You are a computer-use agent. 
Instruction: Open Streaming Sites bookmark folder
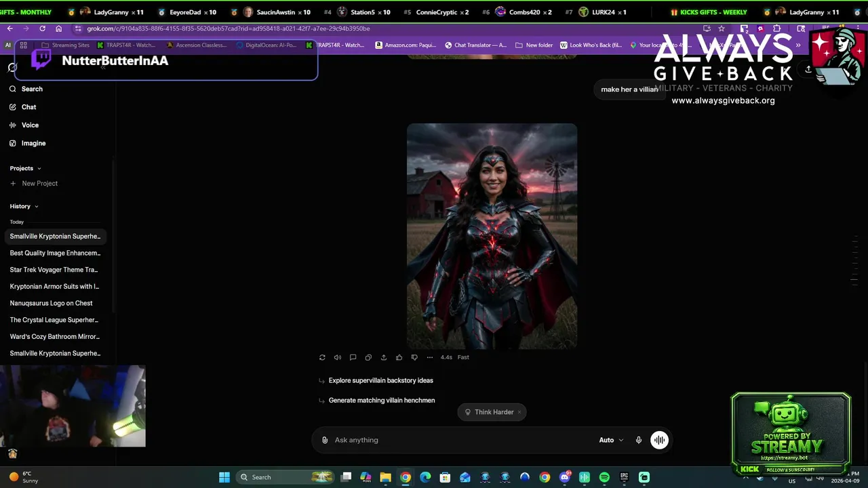click(66, 45)
